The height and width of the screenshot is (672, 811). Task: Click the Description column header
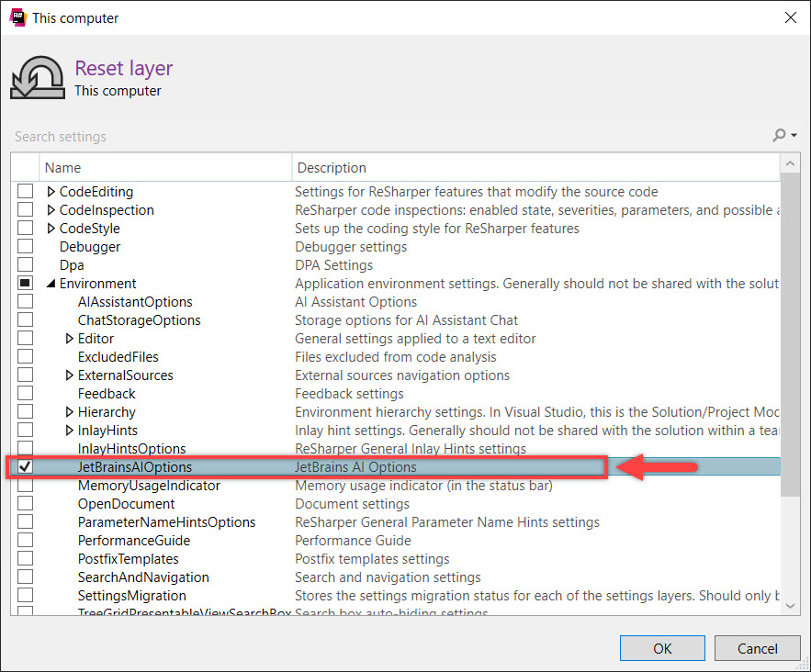535,167
